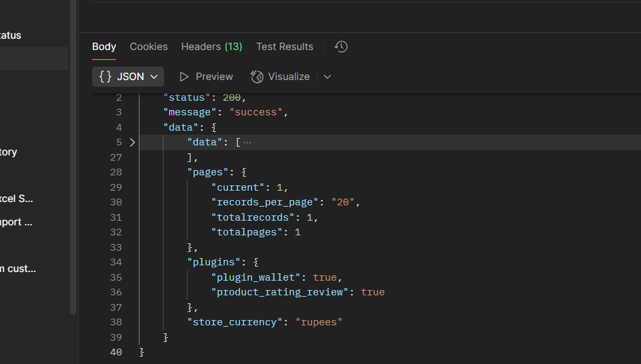Click the "message" key on line 3

tap(189, 113)
